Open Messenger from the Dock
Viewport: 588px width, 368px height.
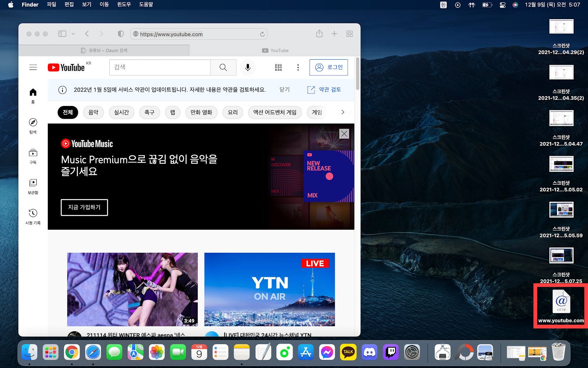point(327,353)
